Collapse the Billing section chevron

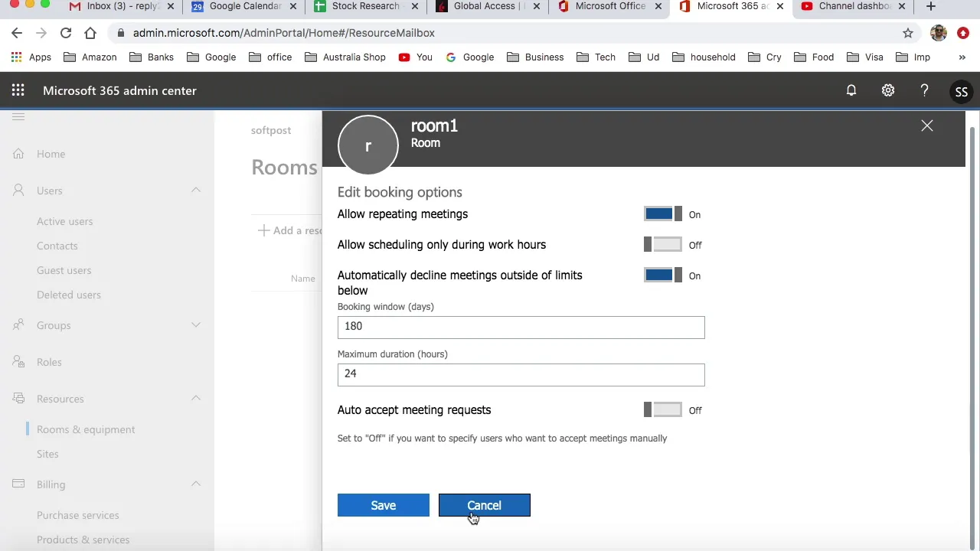click(x=196, y=484)
